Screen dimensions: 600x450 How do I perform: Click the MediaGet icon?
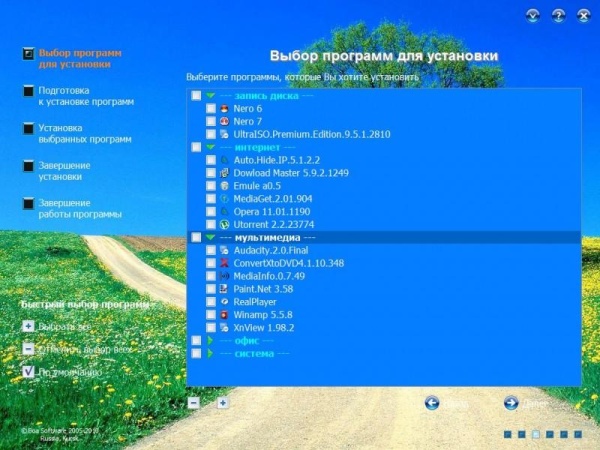(x=225, y=199)
